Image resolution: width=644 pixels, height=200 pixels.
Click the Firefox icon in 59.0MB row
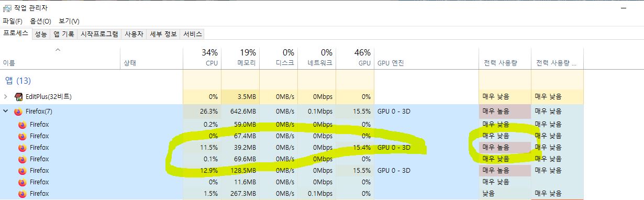(22, 125)
